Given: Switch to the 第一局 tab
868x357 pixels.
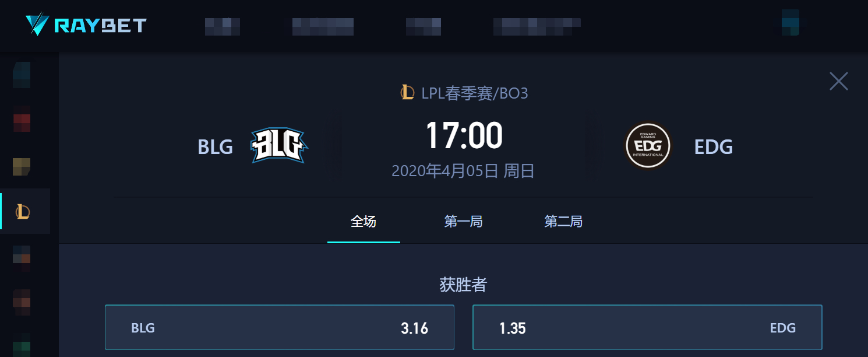Looking at the screenshot, I should [x=463, y=222].
